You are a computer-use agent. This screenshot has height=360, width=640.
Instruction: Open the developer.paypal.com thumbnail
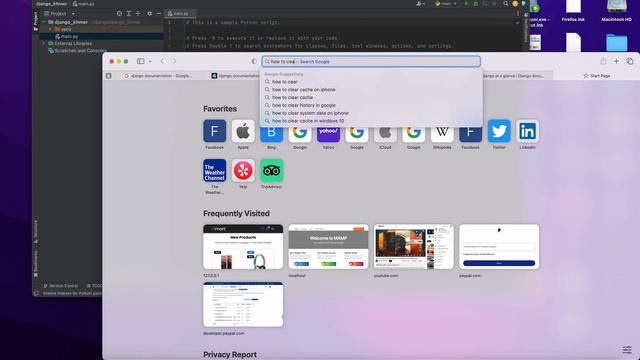click(243, 304)
